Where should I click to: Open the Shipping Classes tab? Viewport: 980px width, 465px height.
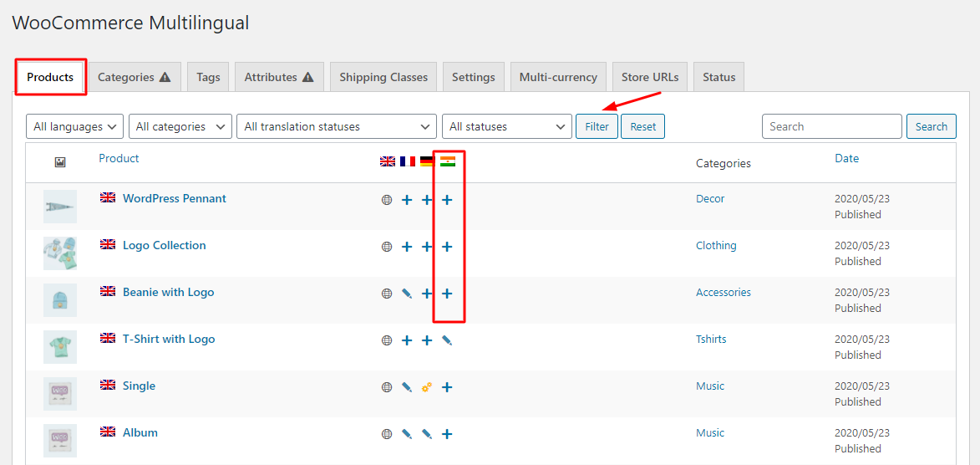pos(383,77)
